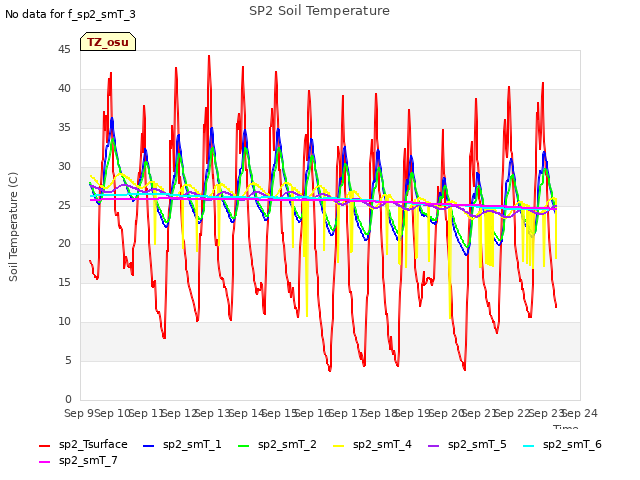Select the purple sp2_smT_5 legend swatch
Image resolution: width=640 pixels, height=480 pixels.
click(433, 446)
